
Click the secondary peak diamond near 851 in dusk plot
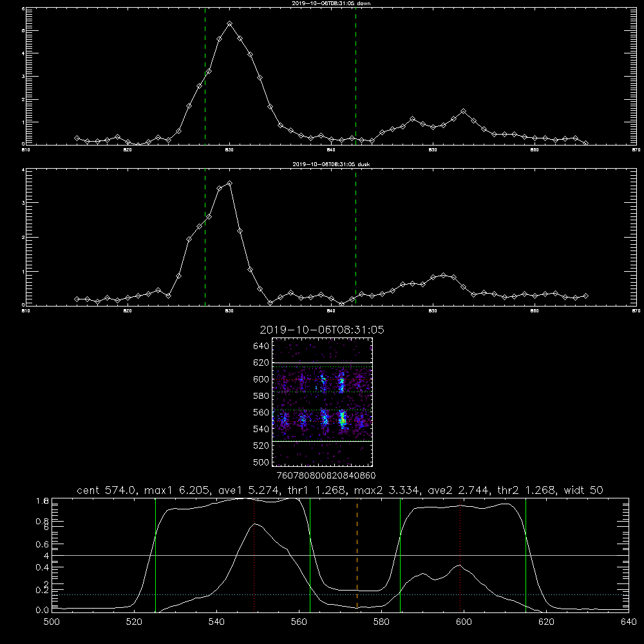(443, 275)
